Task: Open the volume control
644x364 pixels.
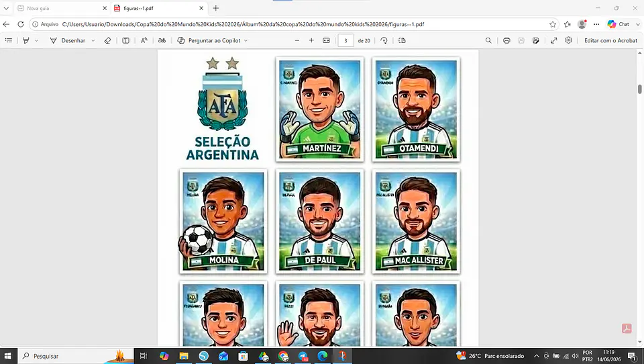Action: (x=575, y=356)
